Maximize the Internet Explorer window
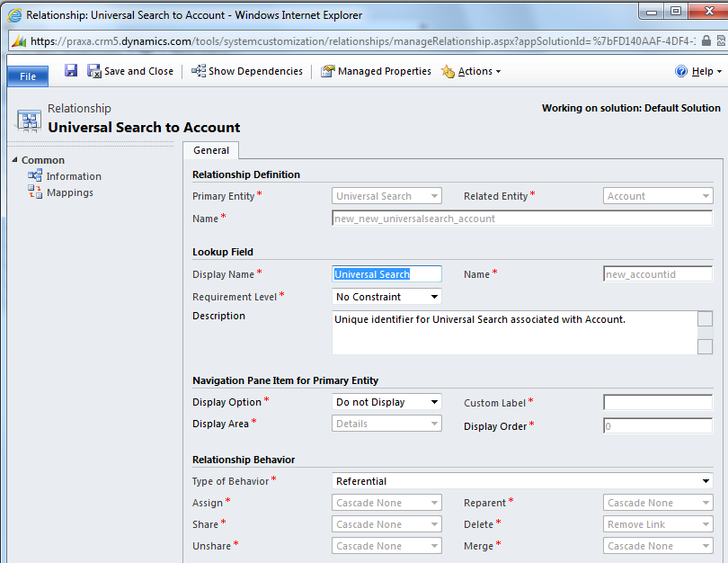This screenshot has height=563, width=728. [676, 11]
